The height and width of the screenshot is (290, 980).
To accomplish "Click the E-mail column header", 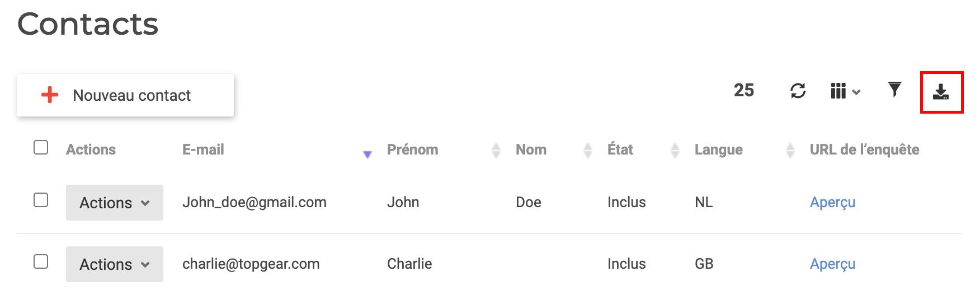I will [x=203, y=149].
